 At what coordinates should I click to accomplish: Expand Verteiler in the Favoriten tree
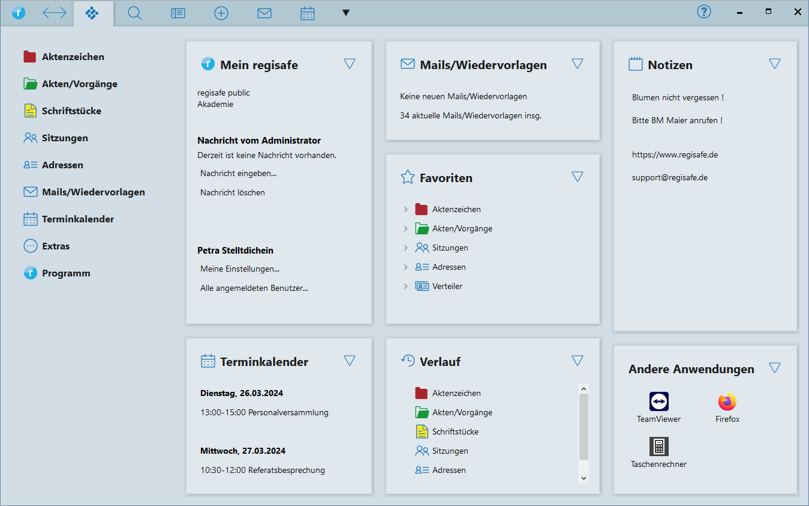click(405, 287)
